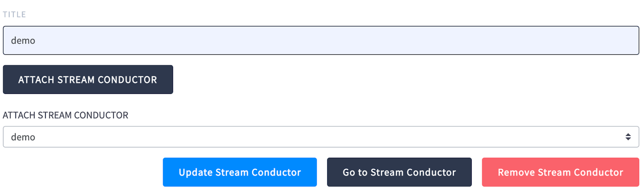This screenshot has width=644, height=196.
Task: Click the middle of the select field
Action: click(321, 137)
